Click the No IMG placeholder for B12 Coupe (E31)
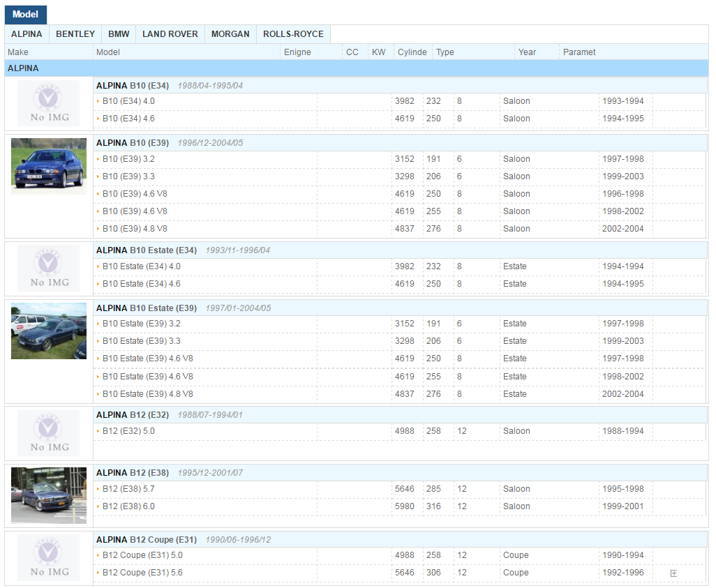This screenshot has height=588, width=716. coord(48,558)
